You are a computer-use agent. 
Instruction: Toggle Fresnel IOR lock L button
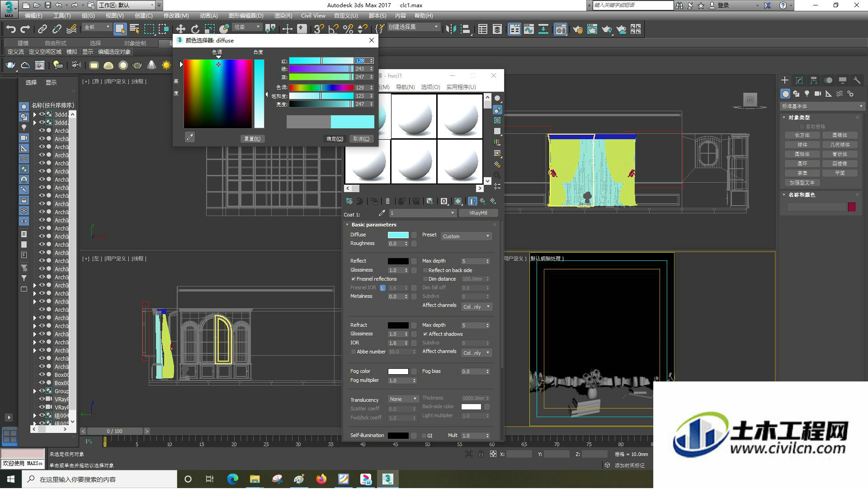(x=382, y=288)
